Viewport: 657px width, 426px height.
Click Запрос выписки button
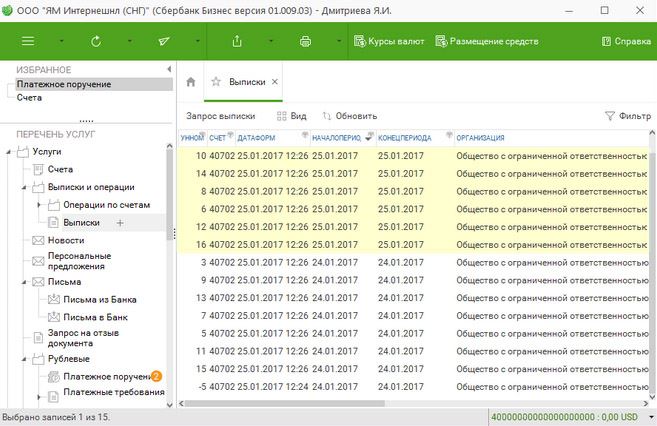pyautogui.click(x=221, y=116)
